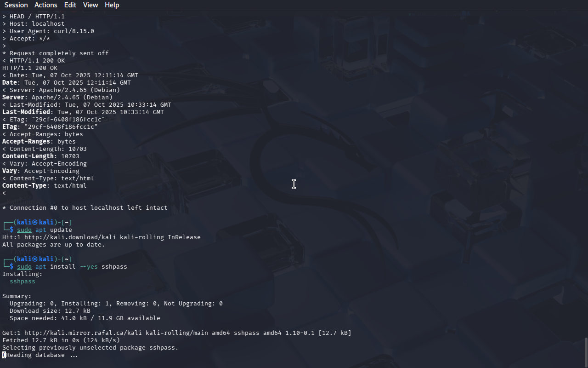This screenshot has width=588, height=368.
Task: Open the Actions menu
Action: pyautogui.click(x=46, y=5)
